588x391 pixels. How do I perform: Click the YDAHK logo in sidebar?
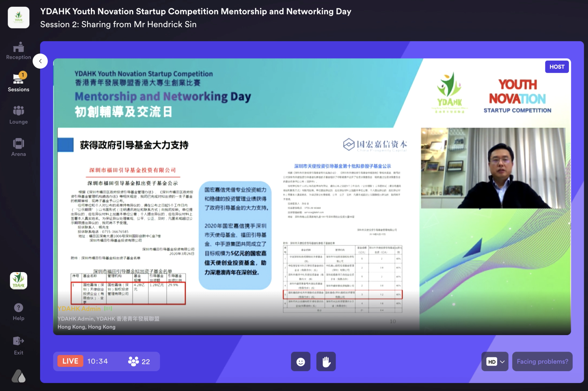pyautogui.click(x=18, y=280)
